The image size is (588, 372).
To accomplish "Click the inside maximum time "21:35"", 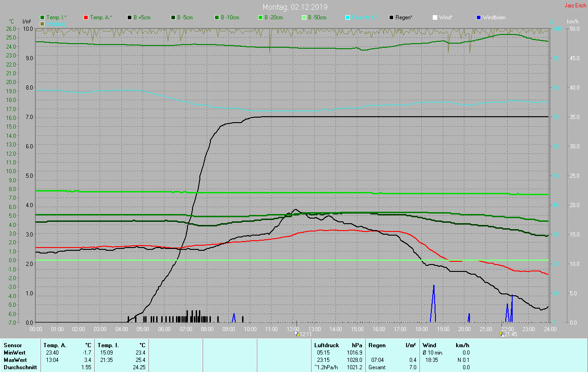I will click(106, 360).
